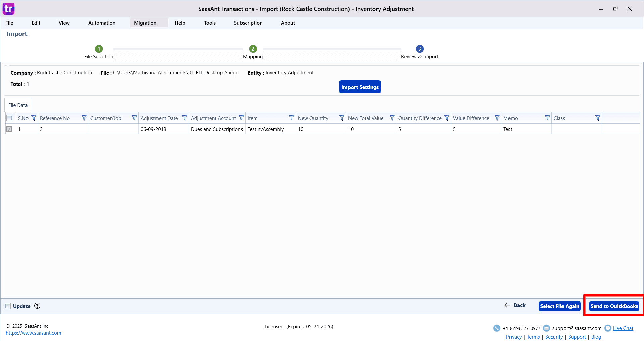Screen dimensions: 644x341
Task: Click the 'TestInvAssembly' item cell
Action: [270, 129]
